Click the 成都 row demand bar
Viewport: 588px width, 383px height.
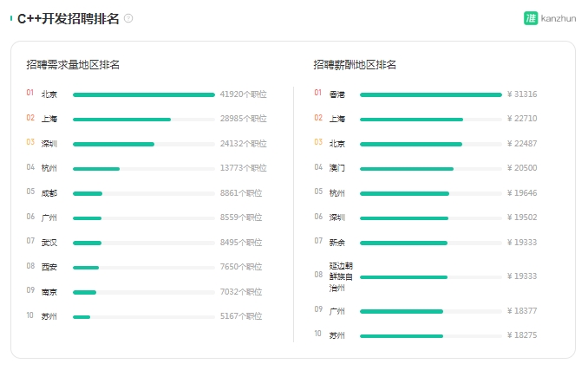point(88,193)
